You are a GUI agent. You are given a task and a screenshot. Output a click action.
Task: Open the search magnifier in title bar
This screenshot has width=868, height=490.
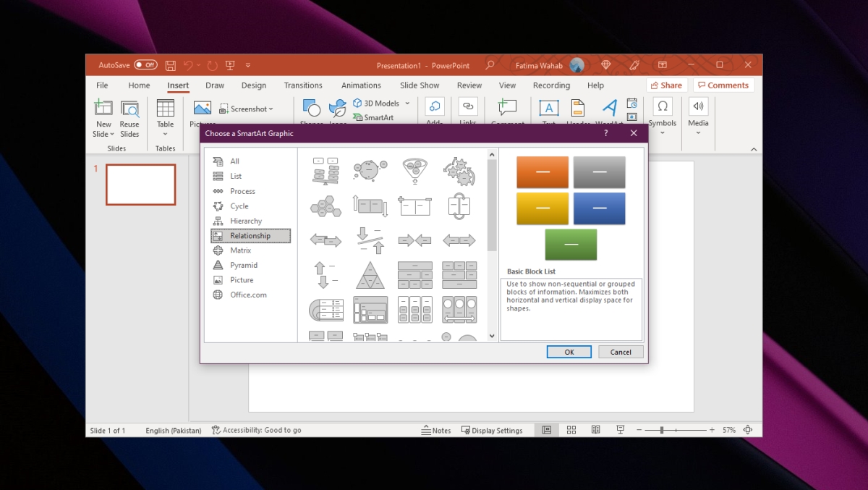[x=490, y=65]
